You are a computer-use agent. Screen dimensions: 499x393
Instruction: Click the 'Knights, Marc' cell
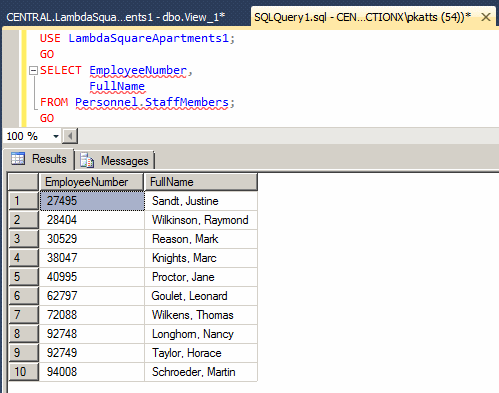[x=201, y=258]
